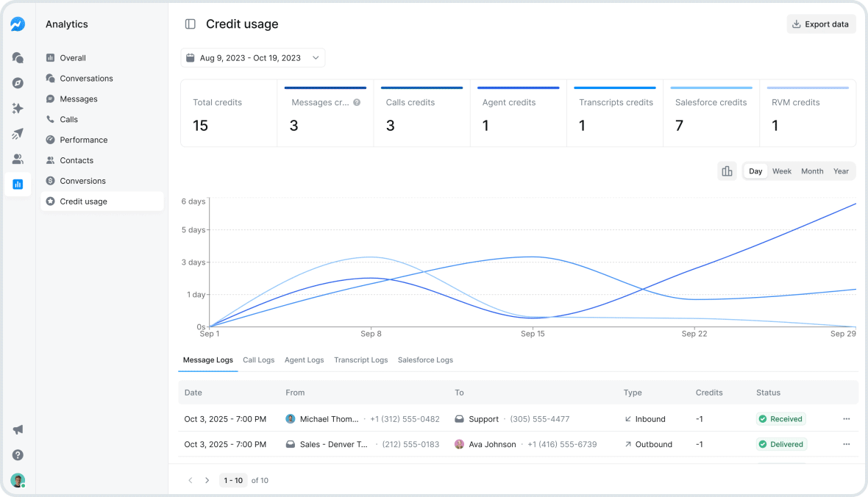868x497 pixels.
Task: Open the Aug 9 - Oct 19 date range picker
Action: (x=253, y=57)
